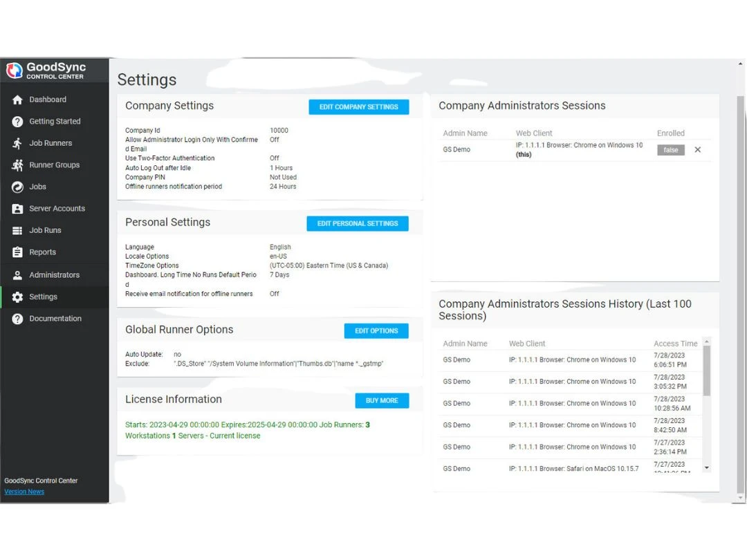Open the Administrators menu item
This screenshot has height=560, width=747.
pos(54,275)
